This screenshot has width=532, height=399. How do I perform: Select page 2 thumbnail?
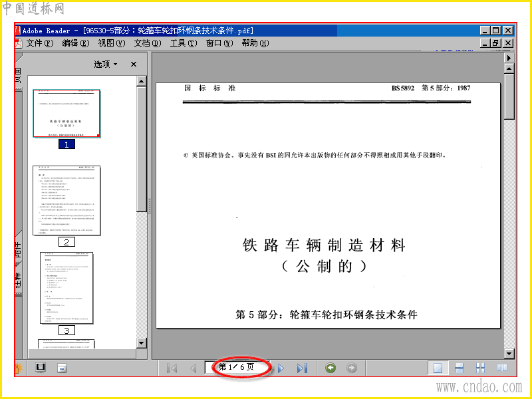pyautogui.click(x=66, y=201)
